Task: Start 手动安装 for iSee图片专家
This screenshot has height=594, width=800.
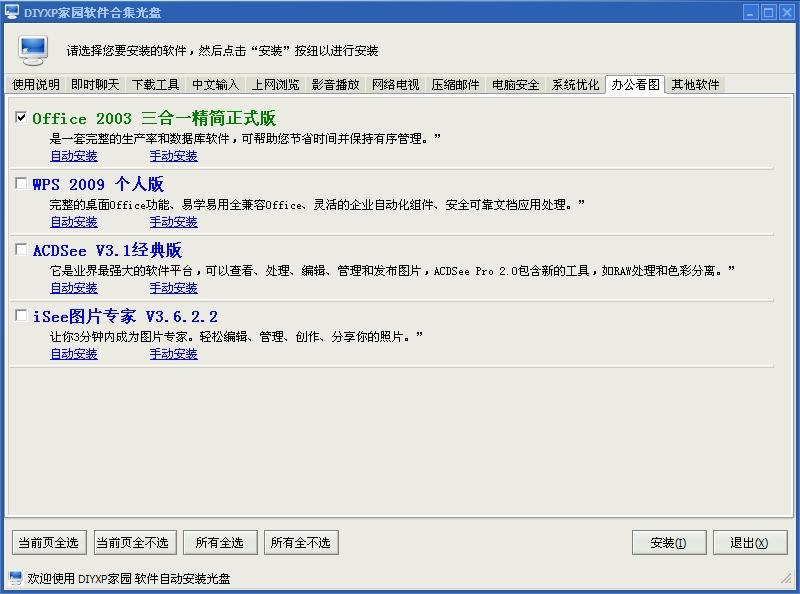Action: coord(173,353)
